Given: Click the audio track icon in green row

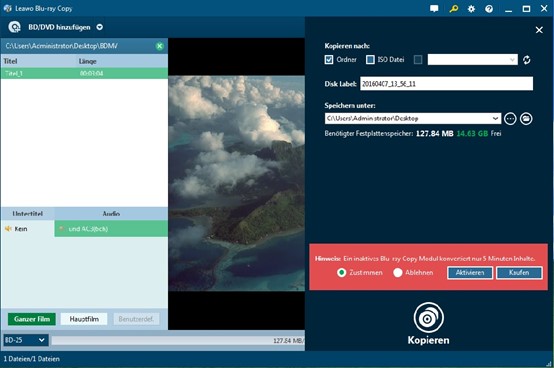Looking at the screenshot, I should click(62, 229).
